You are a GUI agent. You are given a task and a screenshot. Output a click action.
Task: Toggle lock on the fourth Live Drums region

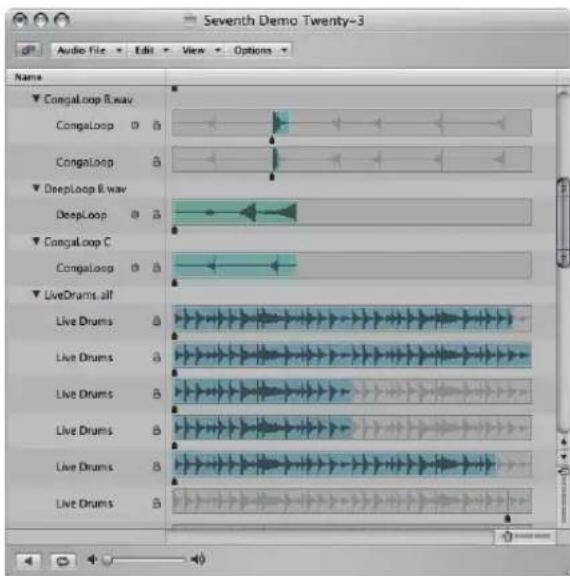(157, 430)
